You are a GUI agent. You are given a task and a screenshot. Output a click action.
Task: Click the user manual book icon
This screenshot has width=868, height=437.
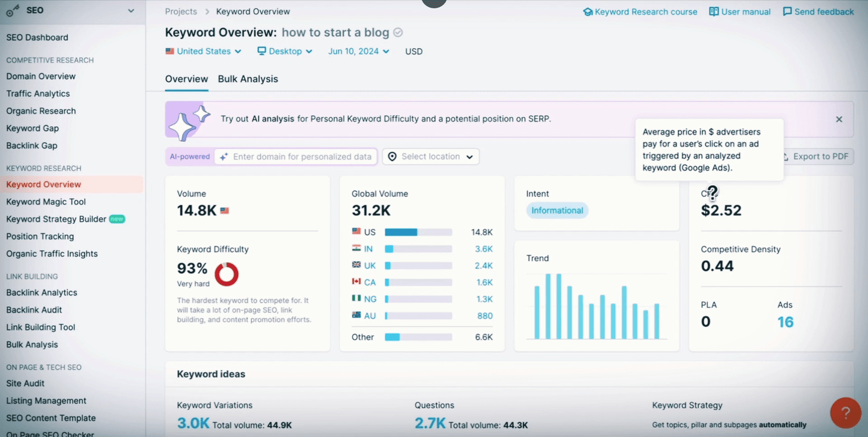click(714, 12)
